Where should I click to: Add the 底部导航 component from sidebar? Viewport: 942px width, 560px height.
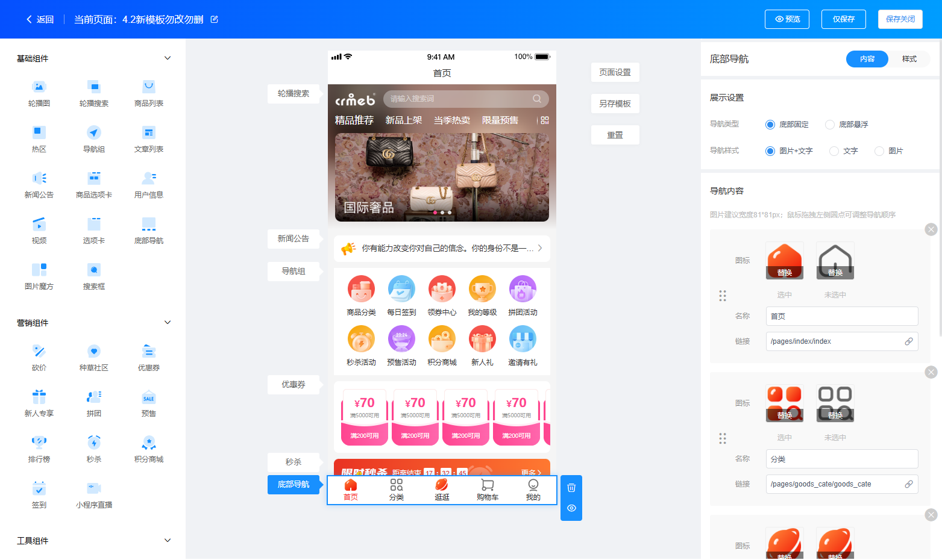(149, 231)
